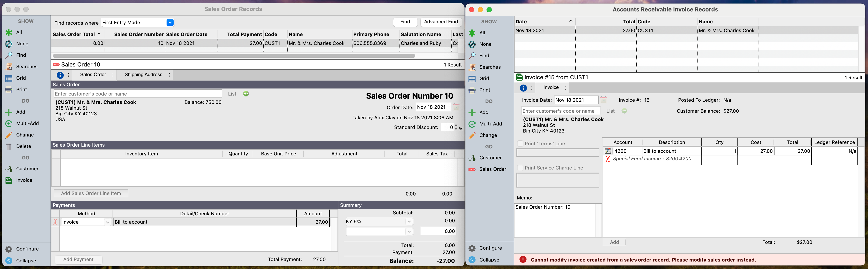
Task: Click the Searches icon in Sales Order sidebar
Action: pyautogui.click(x=9, y=67)
